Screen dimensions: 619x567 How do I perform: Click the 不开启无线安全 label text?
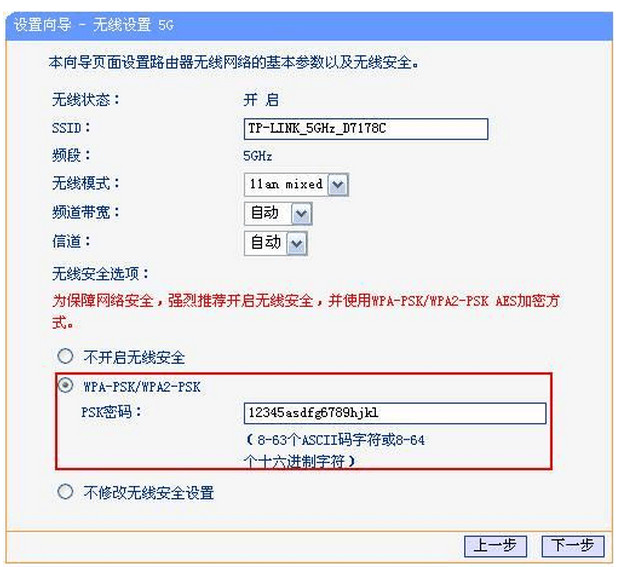[x=134, y=358]
